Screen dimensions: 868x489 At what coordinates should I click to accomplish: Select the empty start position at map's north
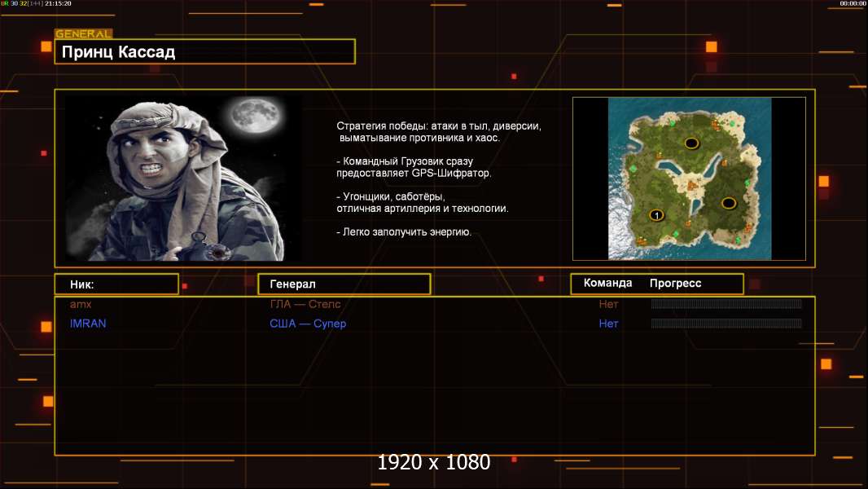pos(691,143)
